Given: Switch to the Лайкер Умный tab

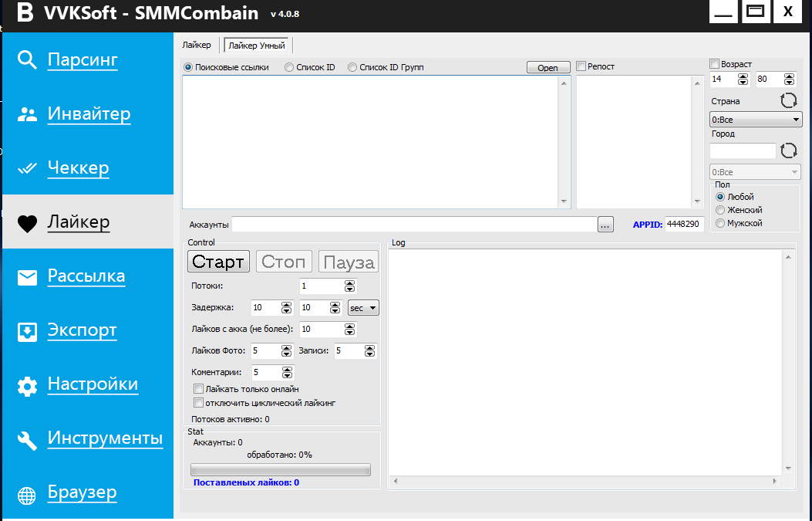Looking at the screenshot, I should (x=258, y=46).
